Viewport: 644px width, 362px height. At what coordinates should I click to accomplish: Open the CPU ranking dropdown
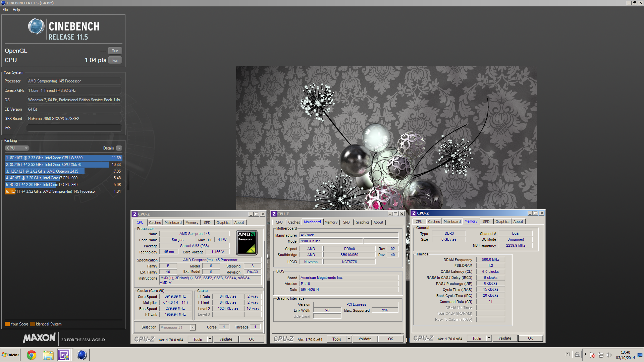[x=17, y=148]
